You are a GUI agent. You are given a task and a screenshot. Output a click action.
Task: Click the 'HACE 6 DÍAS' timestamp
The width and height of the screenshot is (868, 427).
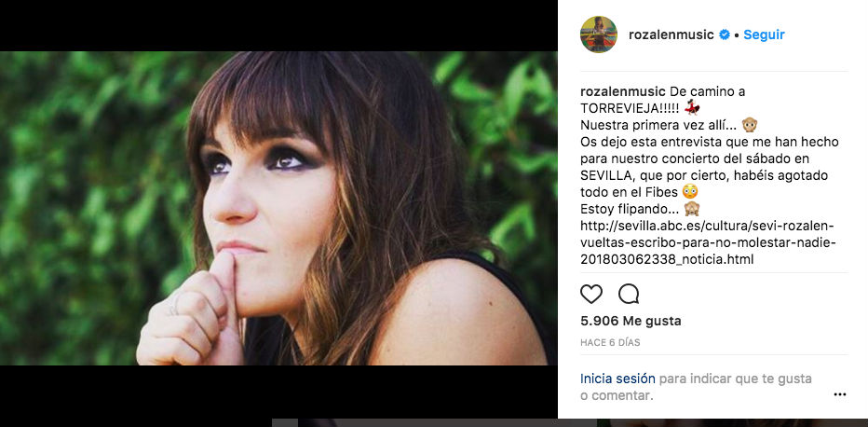(x=610, y=343)
